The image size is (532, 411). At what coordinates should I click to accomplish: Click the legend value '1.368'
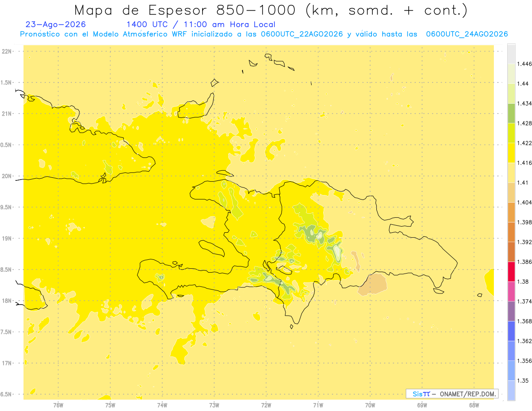[x=524, y=321]
